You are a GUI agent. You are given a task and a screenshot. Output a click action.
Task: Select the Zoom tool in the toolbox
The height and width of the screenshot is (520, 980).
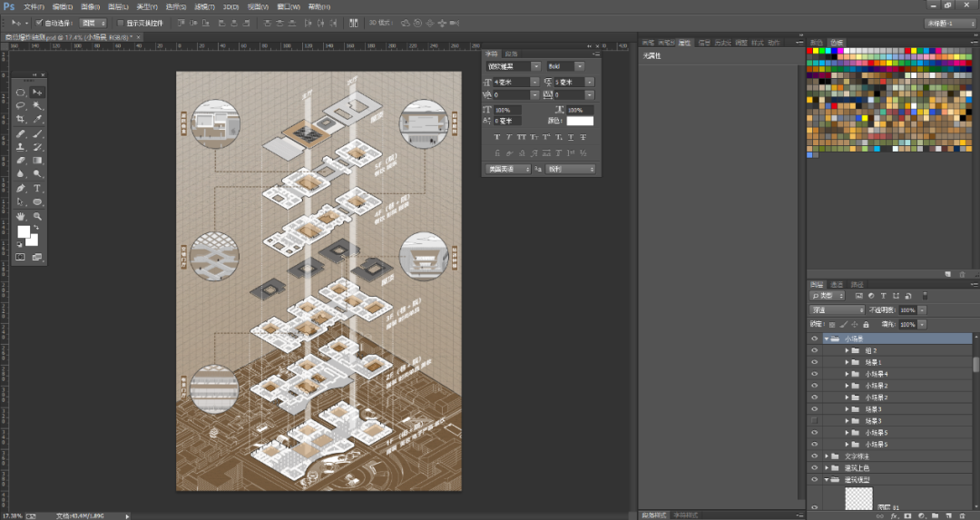pyautogui.click(x=37, y=216)
